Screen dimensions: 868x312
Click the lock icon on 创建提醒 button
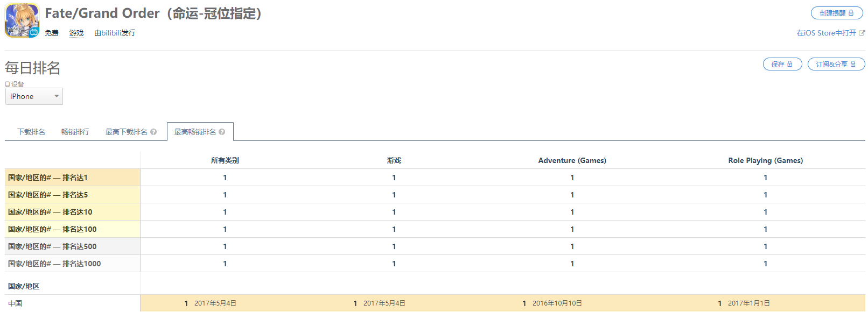(x=851, y=13)
